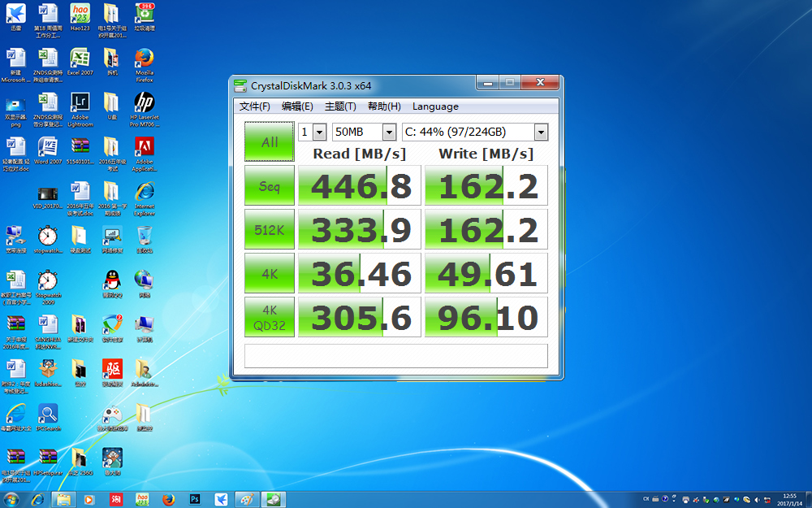Image resolution: width=812 pixels, height=508 pixels.
Task: Click the green All benchmark button
Action: (x=270, y=142)
